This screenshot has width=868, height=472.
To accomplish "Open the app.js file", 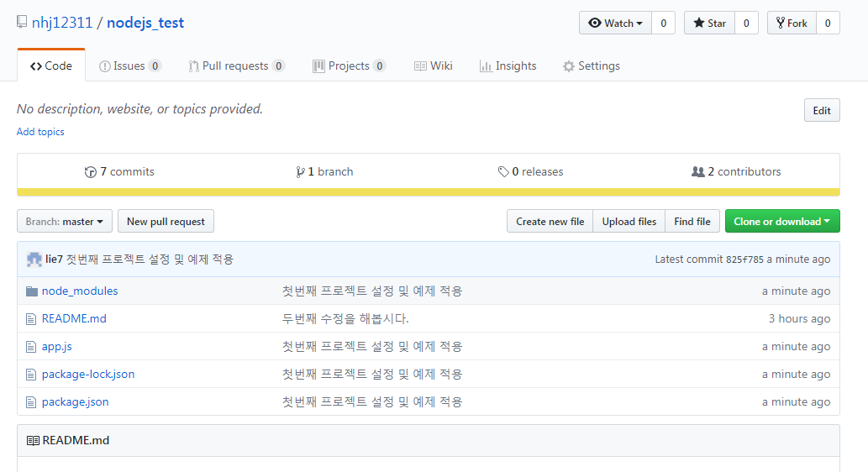I will 57,346.
